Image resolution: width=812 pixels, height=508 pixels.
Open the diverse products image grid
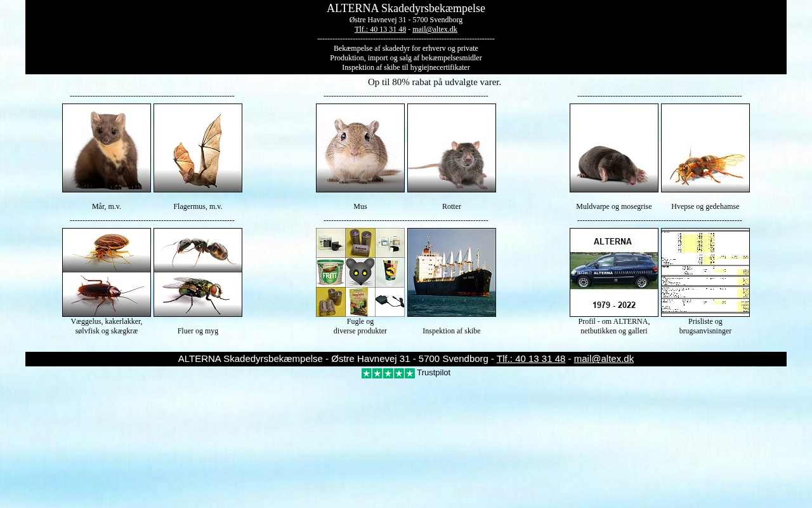(x=360, y=272)
